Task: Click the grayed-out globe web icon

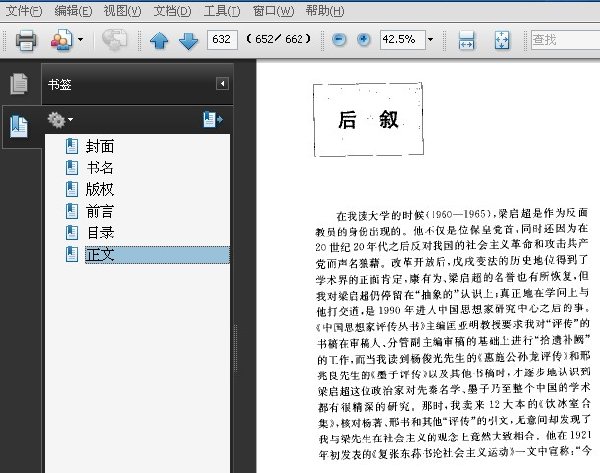Action: coord(114,40)
